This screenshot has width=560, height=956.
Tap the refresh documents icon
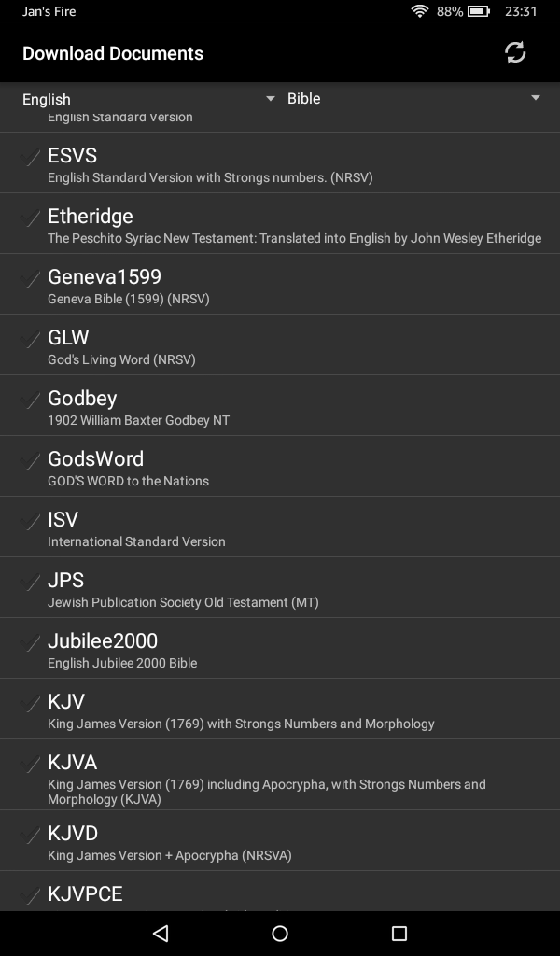point(515,53)
